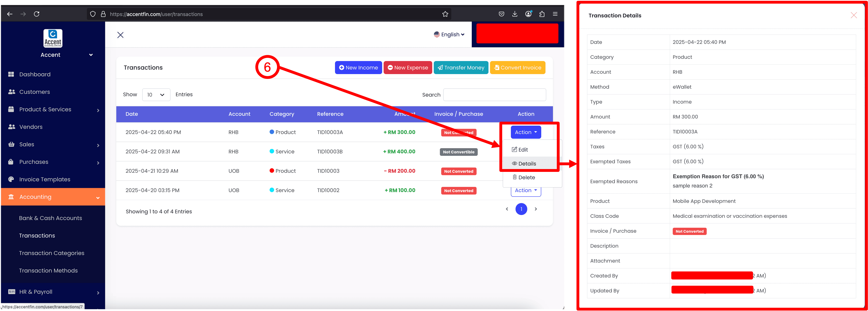The height and width of the screenshot is (311, 868).
Task: Click the Accent logo image
Action: coord(53,38)
